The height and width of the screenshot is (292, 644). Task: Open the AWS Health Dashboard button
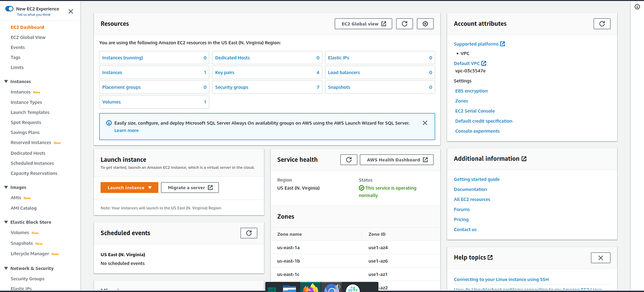point(397,160)
